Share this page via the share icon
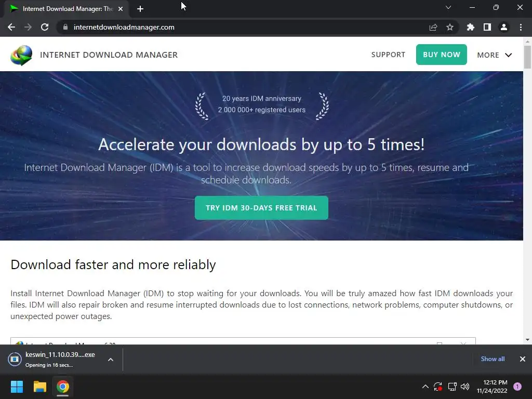Image resolution: width=532 pixels, height=399 pixels. (x=433, y=27)
